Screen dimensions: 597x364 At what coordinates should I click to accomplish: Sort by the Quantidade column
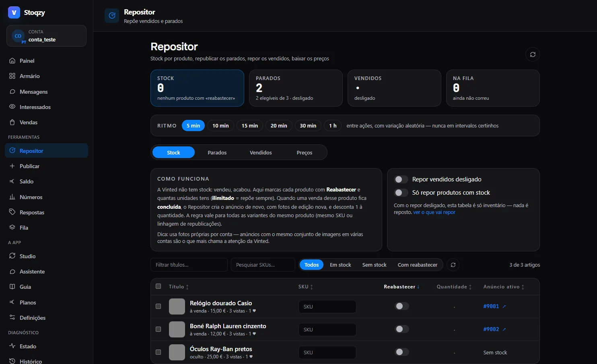pyautogui.click(x=454, y=287)
